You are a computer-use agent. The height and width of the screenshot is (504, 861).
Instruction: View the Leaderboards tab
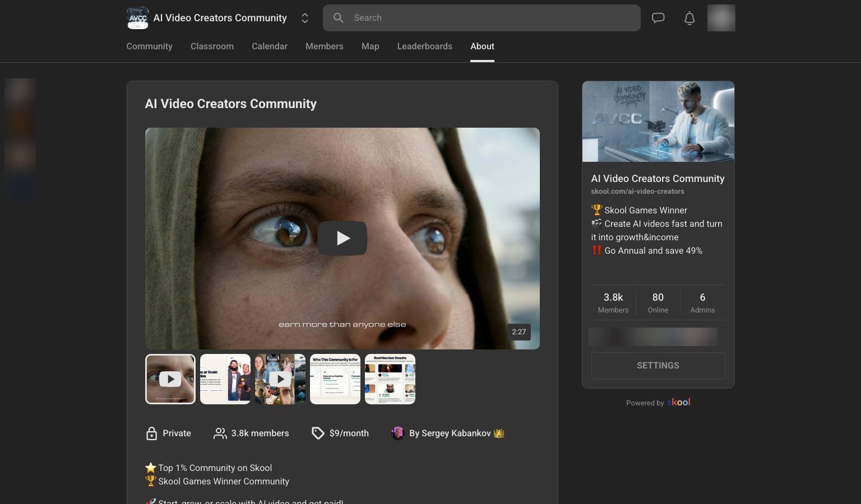425,46
